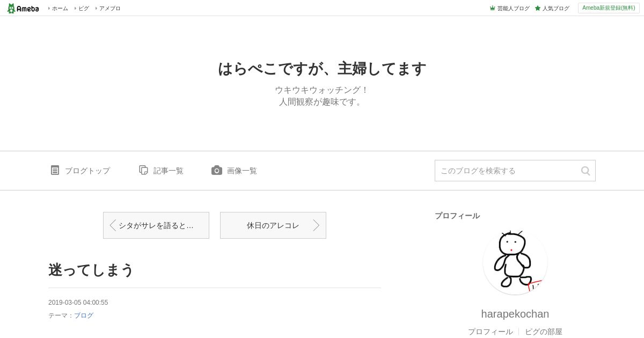Click the camera icon for image list

(x=217, y=170)
